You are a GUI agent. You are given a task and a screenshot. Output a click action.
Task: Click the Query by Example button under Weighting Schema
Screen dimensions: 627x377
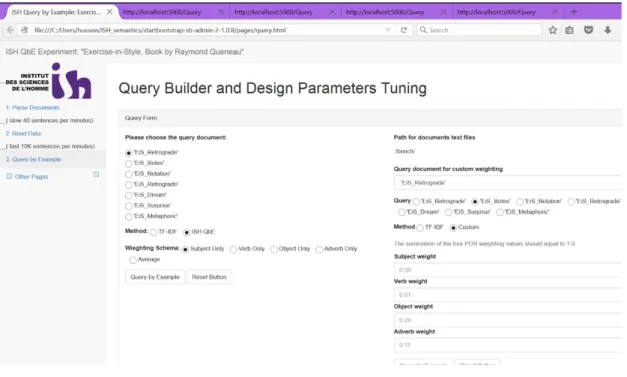coord(155,277)
